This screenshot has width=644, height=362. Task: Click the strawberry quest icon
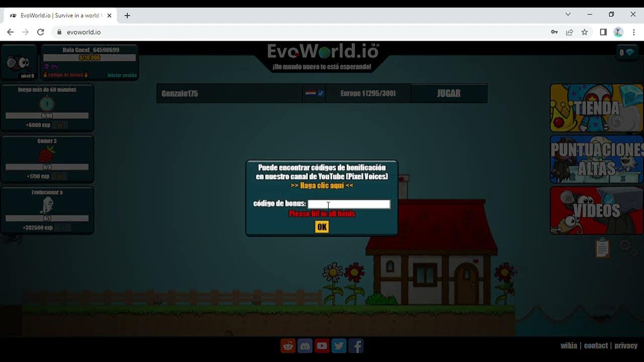pos(47,154)
